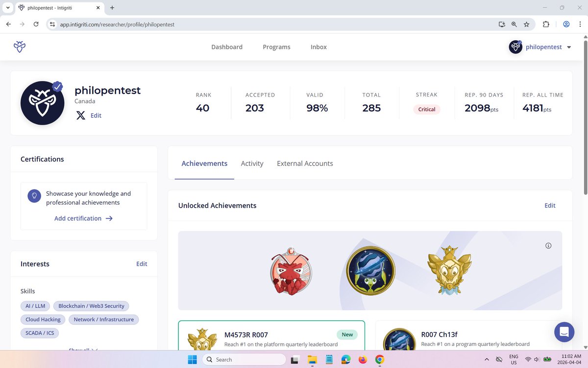Open File Explorer from the taskbar
588x368 pixels.
[312, 360]
